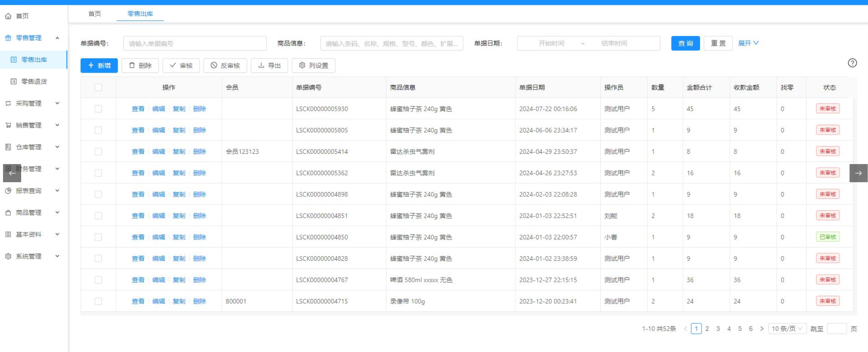Click 删除 link for order LSCK00000004767

[x=200, y=280]
